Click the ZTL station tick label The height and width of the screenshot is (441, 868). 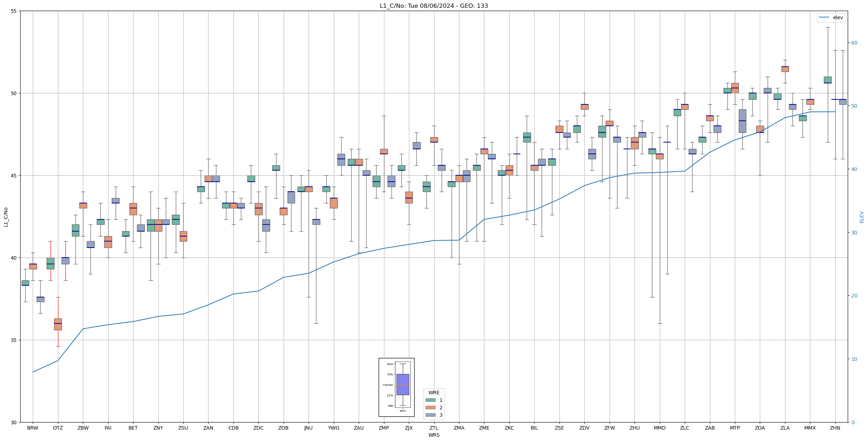point(434,428)
